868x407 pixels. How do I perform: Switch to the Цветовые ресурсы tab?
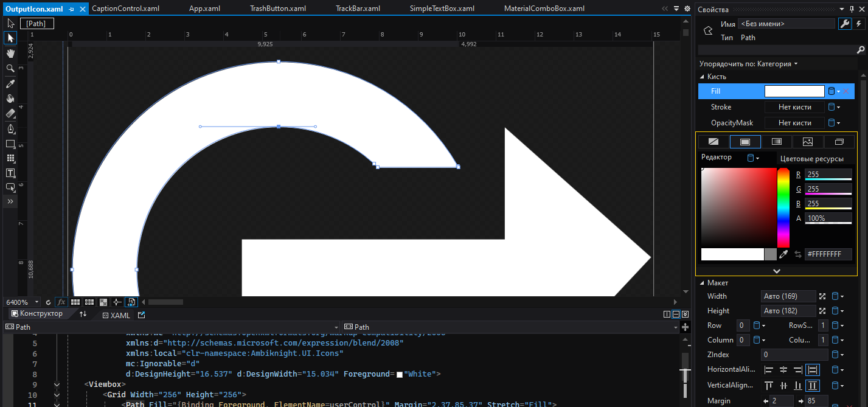(x=811, y=159)
